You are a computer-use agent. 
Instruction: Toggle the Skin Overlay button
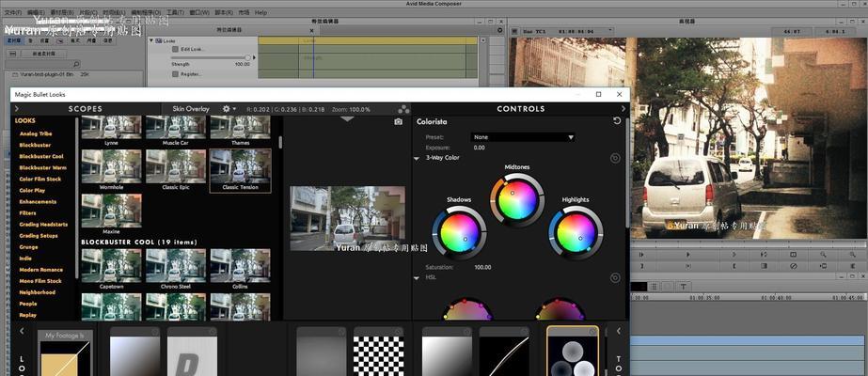coord(190,109)
